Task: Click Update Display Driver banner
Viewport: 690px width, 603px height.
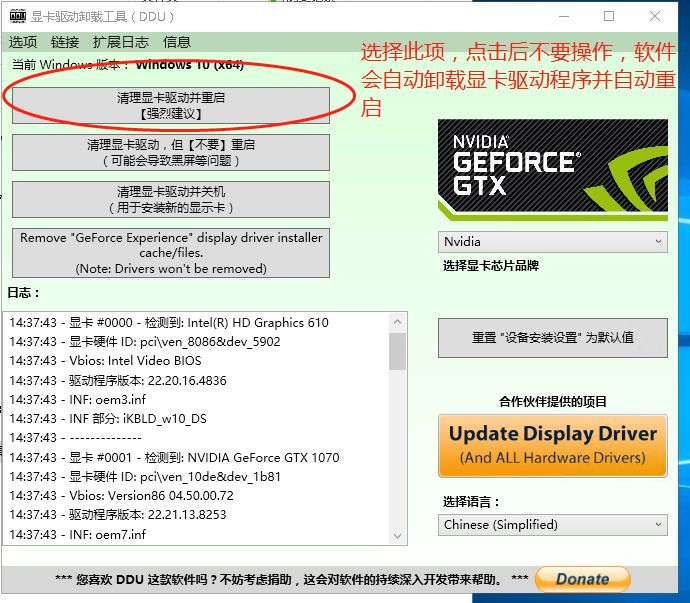Action: [x=553, y=445]
